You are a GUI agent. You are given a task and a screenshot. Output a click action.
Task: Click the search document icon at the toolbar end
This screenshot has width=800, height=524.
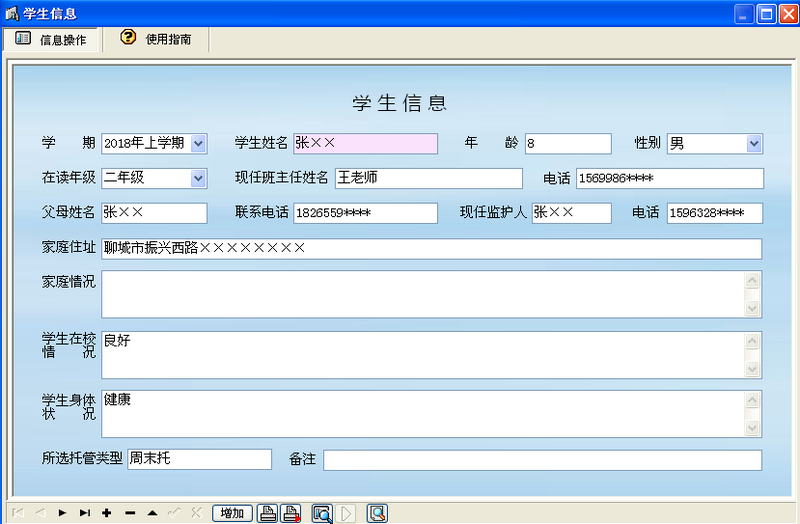point(377,513)
